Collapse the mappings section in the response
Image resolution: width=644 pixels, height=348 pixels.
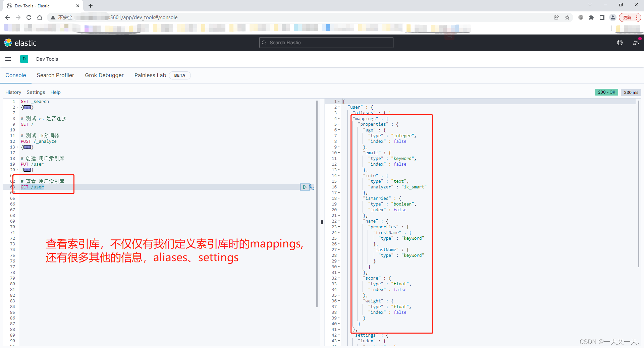(338, 118)
